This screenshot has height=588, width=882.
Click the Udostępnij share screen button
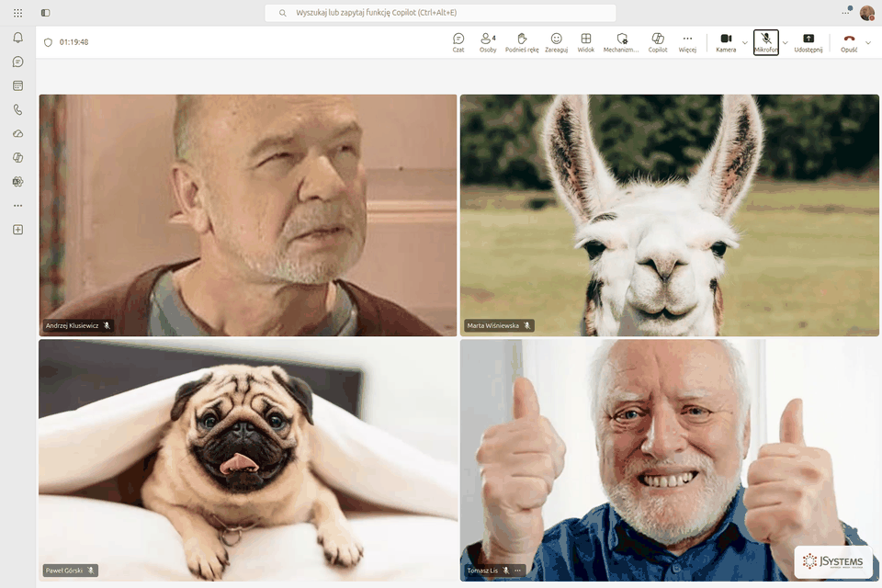(808, 42)
